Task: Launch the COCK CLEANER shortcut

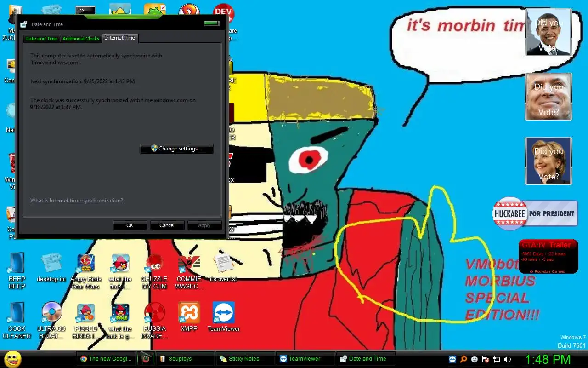Action: coord(17,321)
